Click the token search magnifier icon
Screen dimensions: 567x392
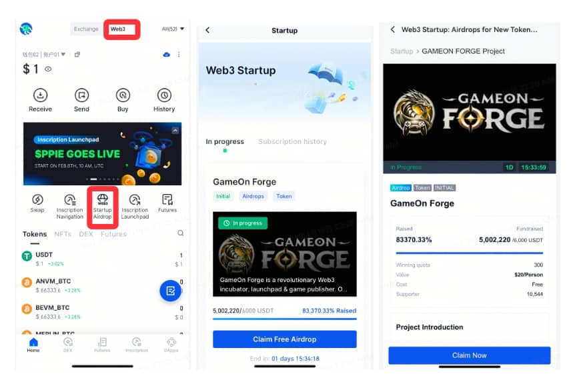pyautogui.click(x=181, y=233)
